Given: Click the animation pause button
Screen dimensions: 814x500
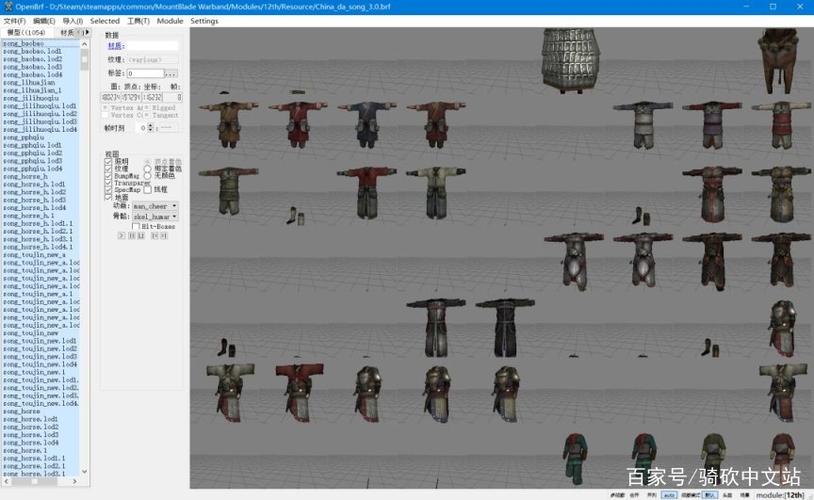Looking at the screenshot, I should pyautogui.click(x=131, y=236).
